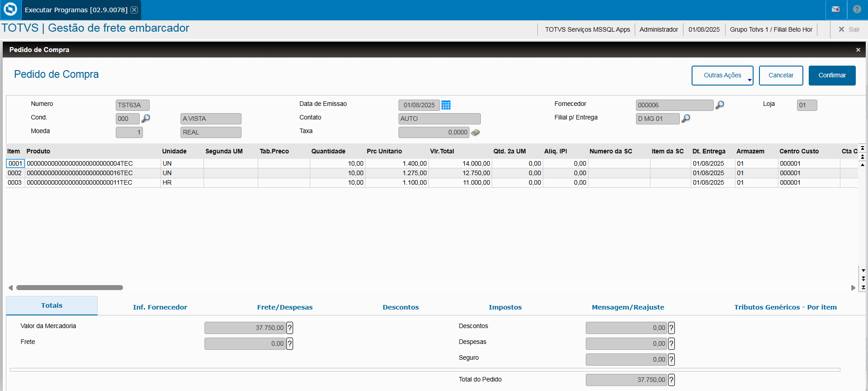
Task: Click the Cancelar button
Action: click(781, 76)
